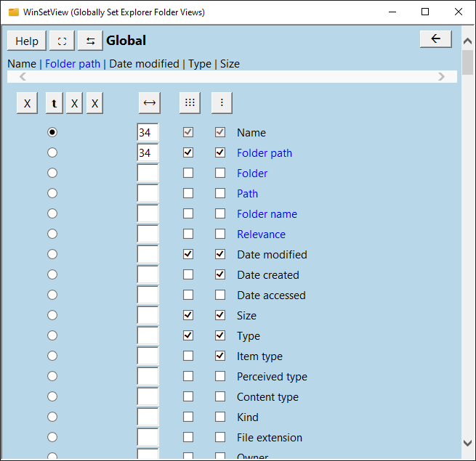Screen dimensions: 476x461
Task: Click the swap arrows icon button
Action: tap(90, 41)
